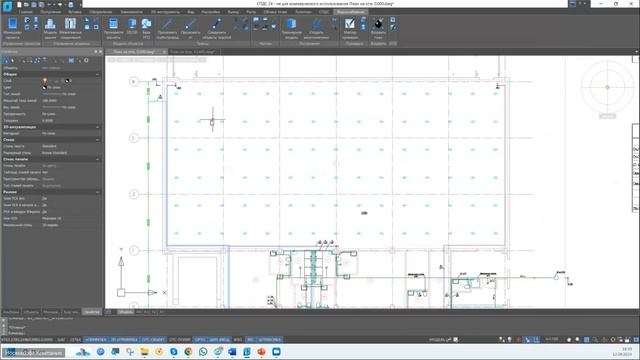Pin the Свойства properties panel
The height and width of the screenshot is (360, 640).
click(96, 52)
